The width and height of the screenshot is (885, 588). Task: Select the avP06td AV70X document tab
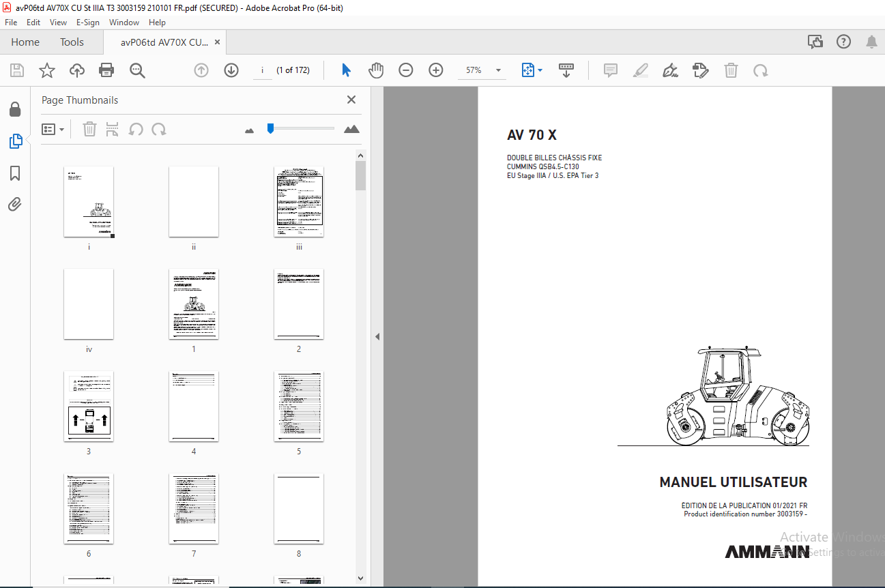164,42
